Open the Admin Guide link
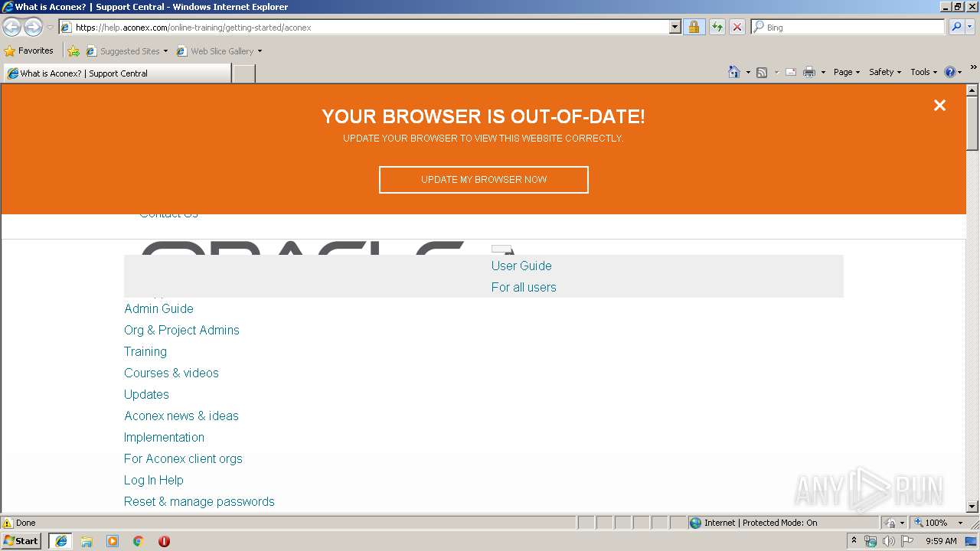 click(158, 308)
